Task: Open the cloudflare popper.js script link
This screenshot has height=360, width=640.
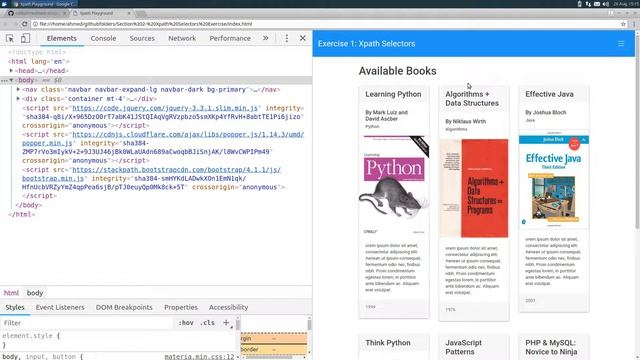Action: (x=188, y=134)
